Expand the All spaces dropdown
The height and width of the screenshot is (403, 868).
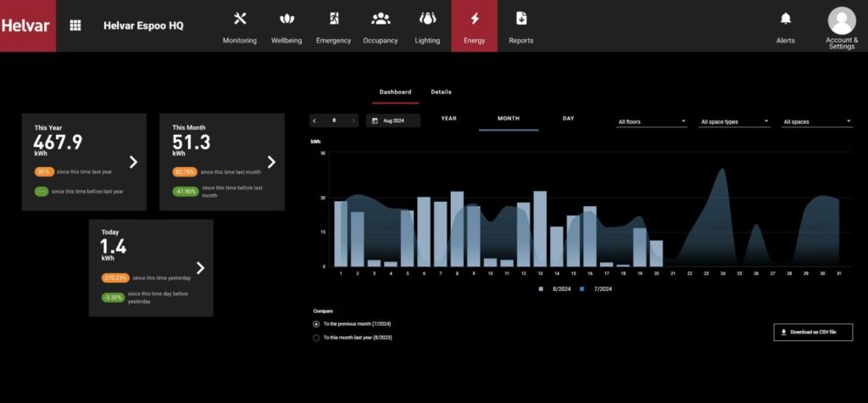coord(816,122)
